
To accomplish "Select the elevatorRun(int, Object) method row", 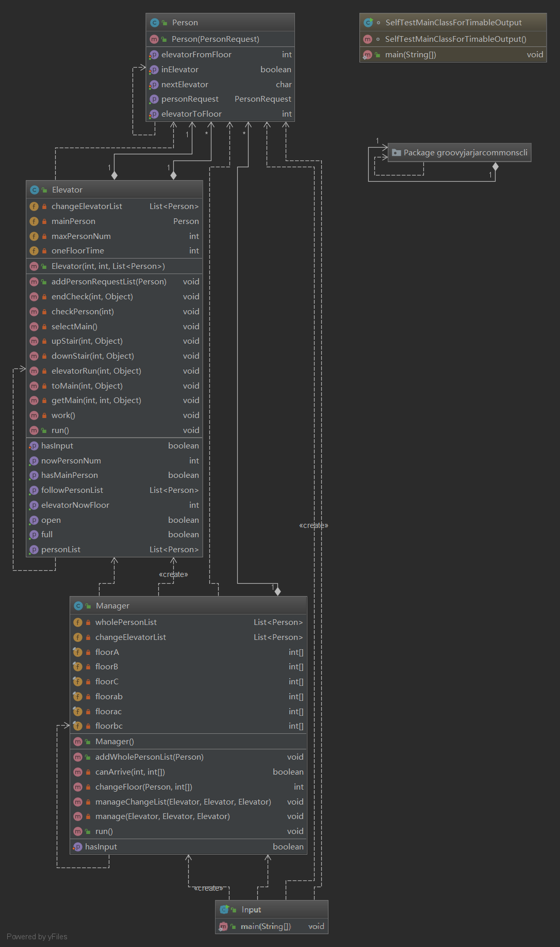I will point(96,371).
